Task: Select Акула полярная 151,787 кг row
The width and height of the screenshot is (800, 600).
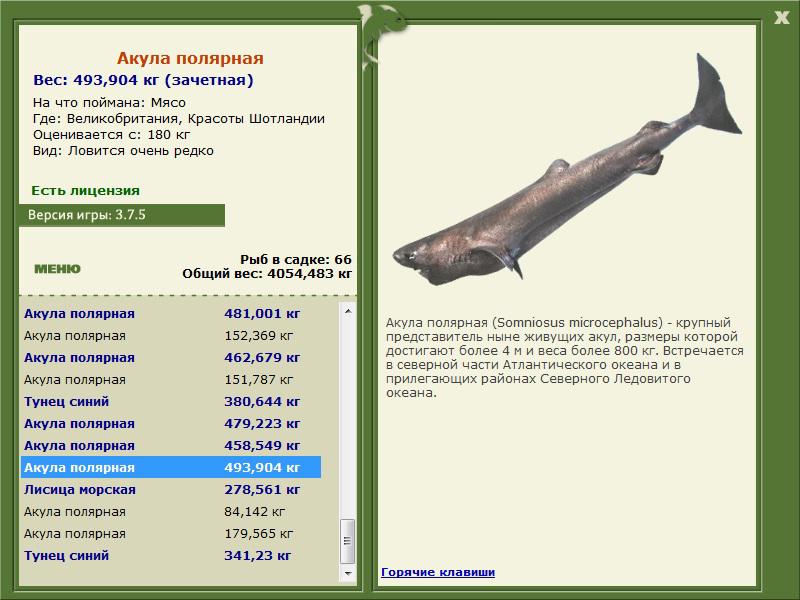Action: click(x=171, y=380)
